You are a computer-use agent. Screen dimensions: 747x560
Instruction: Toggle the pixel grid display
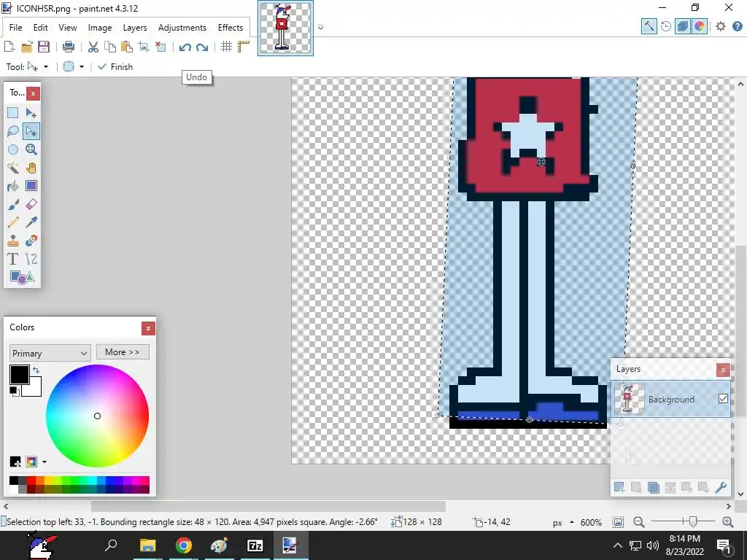(226, 47)
